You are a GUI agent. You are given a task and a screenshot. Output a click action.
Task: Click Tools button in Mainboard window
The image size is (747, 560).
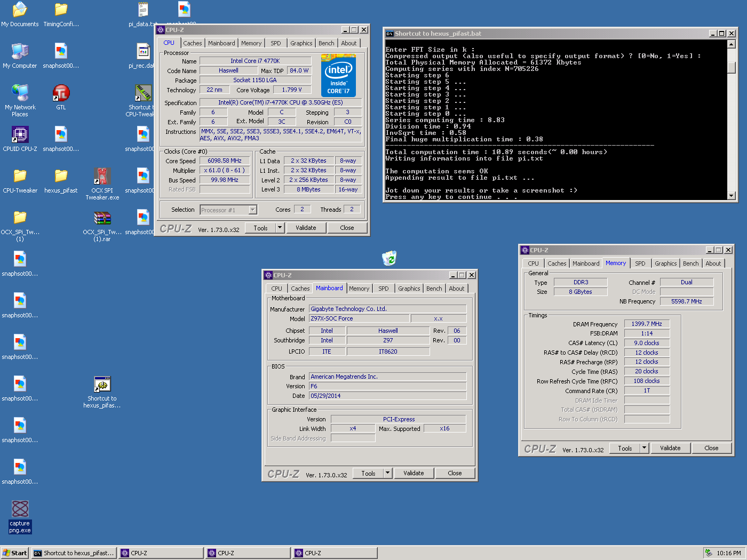point(368,473)
